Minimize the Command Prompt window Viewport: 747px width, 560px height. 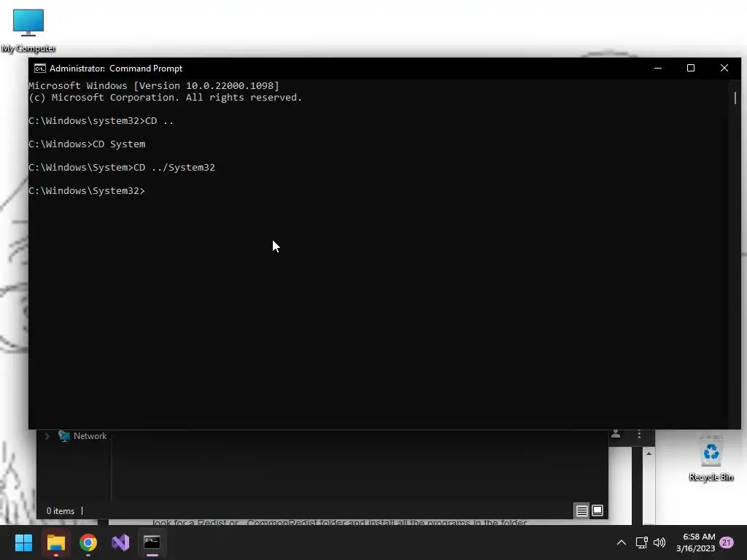pyautogui.click(x=658, y=68)
